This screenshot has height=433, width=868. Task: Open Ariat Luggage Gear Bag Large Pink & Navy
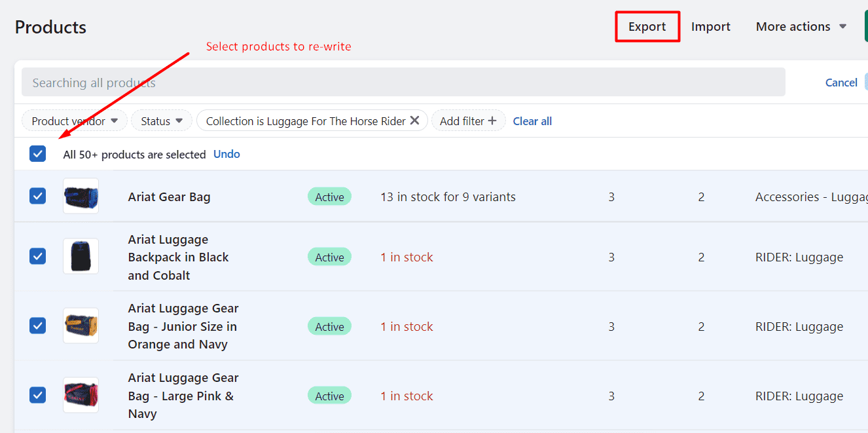point(183,396)
